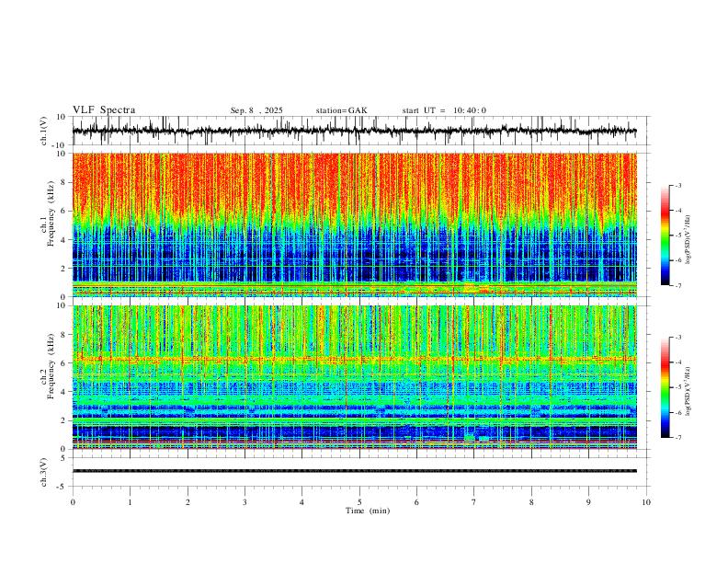This screenshot has width=728, height=563.
Task: Click the '4' kHz tick on ch.1 frequency axis
Action: [x=63, y=240]
